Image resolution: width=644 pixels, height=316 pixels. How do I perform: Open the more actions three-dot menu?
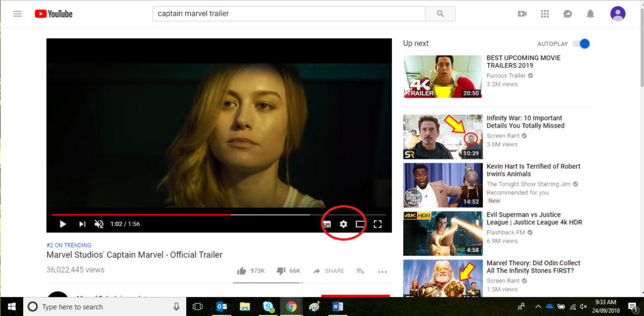tap(382, 271)
